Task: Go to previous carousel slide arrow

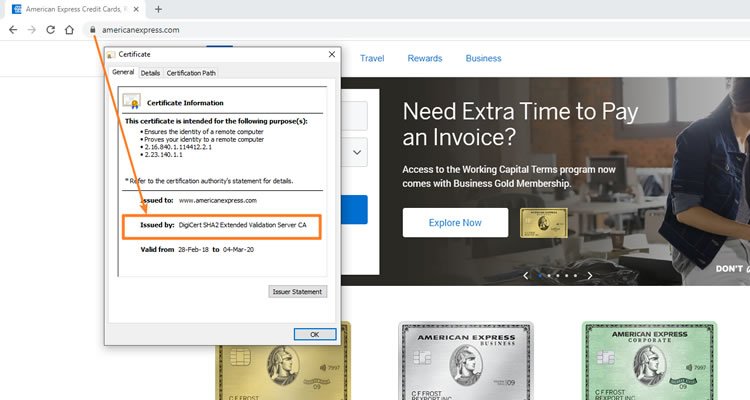Action: (x=526, y=276)
